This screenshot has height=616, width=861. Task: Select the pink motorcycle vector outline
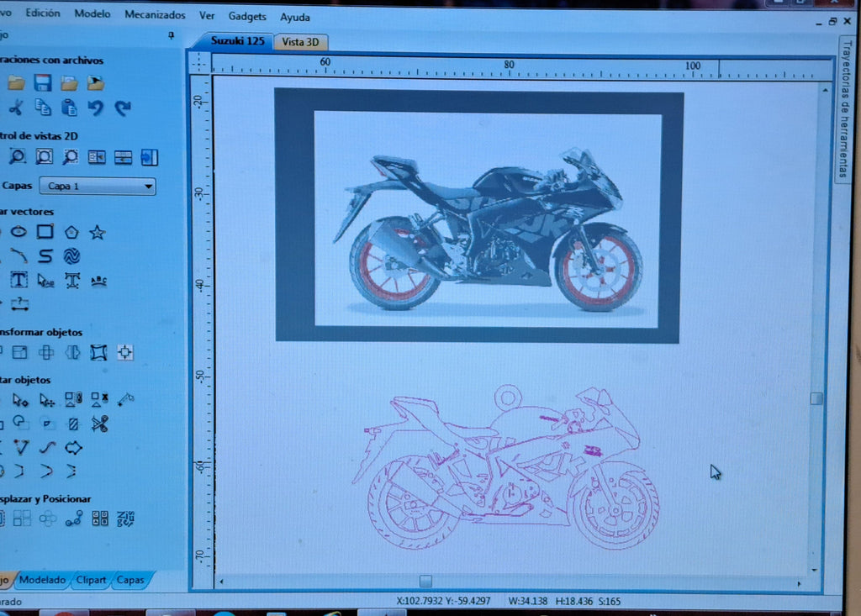505,466
